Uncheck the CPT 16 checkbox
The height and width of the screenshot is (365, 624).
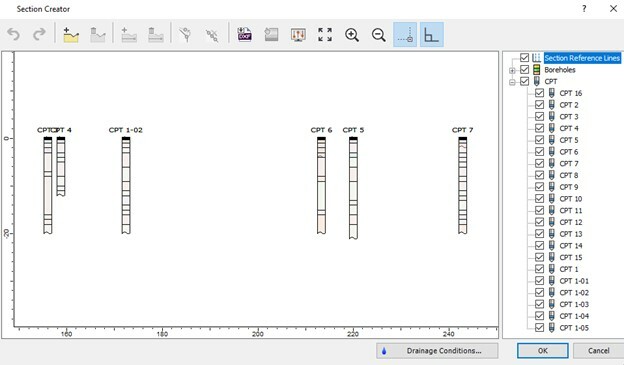(539, 93)
